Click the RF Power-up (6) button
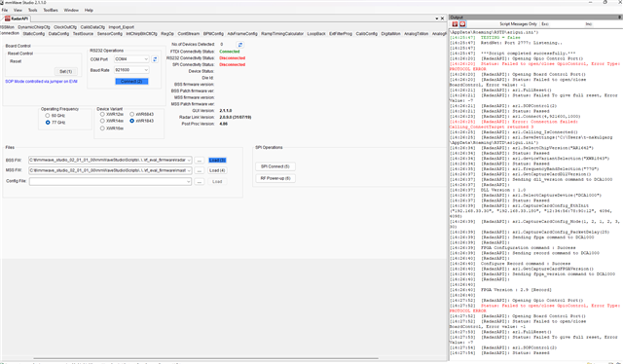The width and height of the screenshot is (623, 364). (275, 178)
